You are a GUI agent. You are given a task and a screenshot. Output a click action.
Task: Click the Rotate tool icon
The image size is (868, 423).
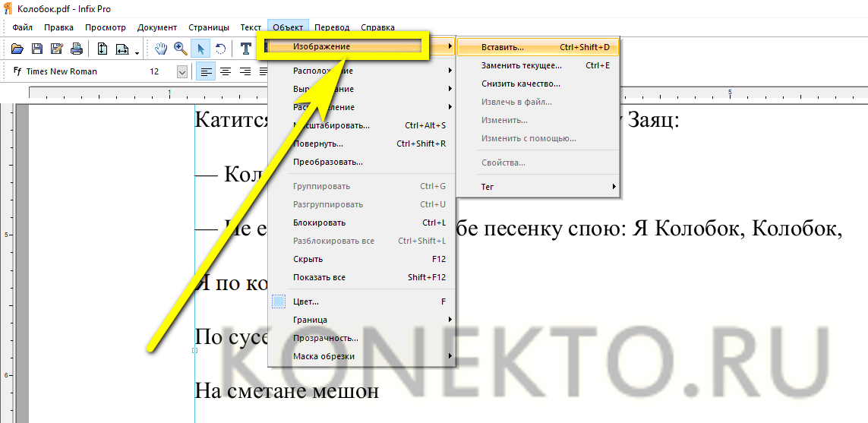point(220,49)
